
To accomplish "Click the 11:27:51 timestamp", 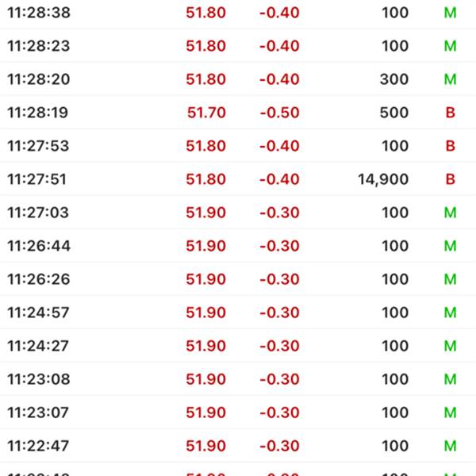I will tap(38, 179).
